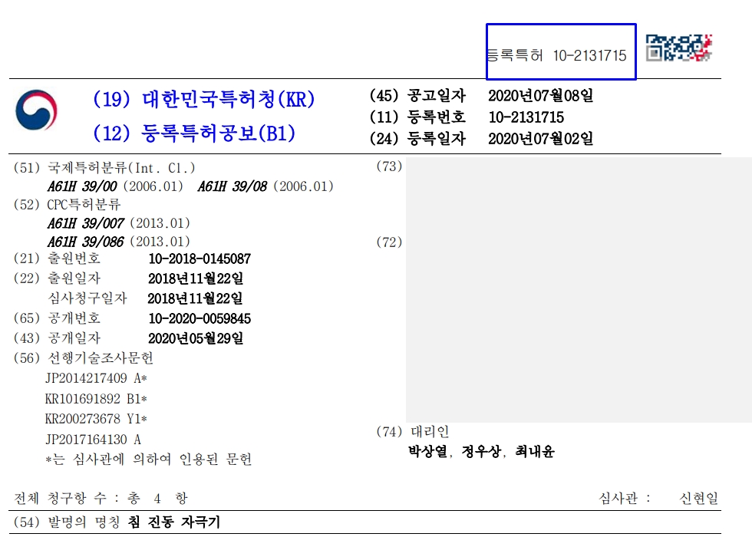The height and width of the screenshot is (560, 752).
Task: Click the Korean government taegeuk emblem logo
Action: 37,110
